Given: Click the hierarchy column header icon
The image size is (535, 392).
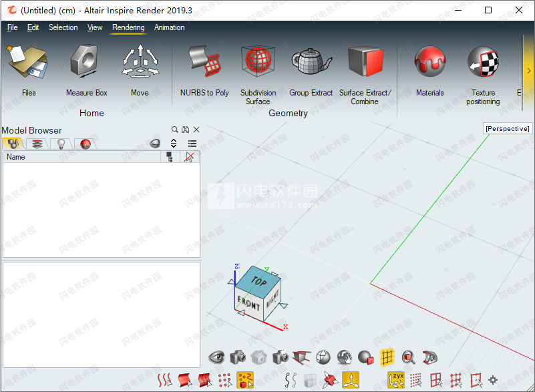Looking at the screenshot, I should pyautogui.click(x=170, y=157).
